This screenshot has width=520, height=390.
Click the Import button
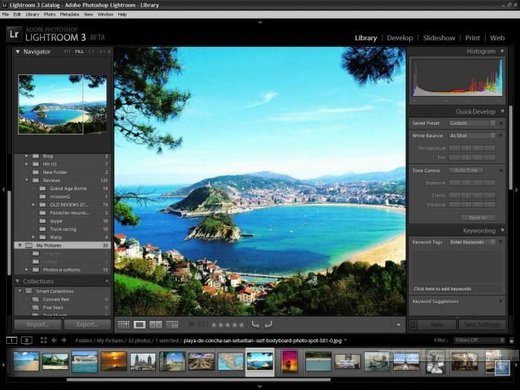(38, 324)
